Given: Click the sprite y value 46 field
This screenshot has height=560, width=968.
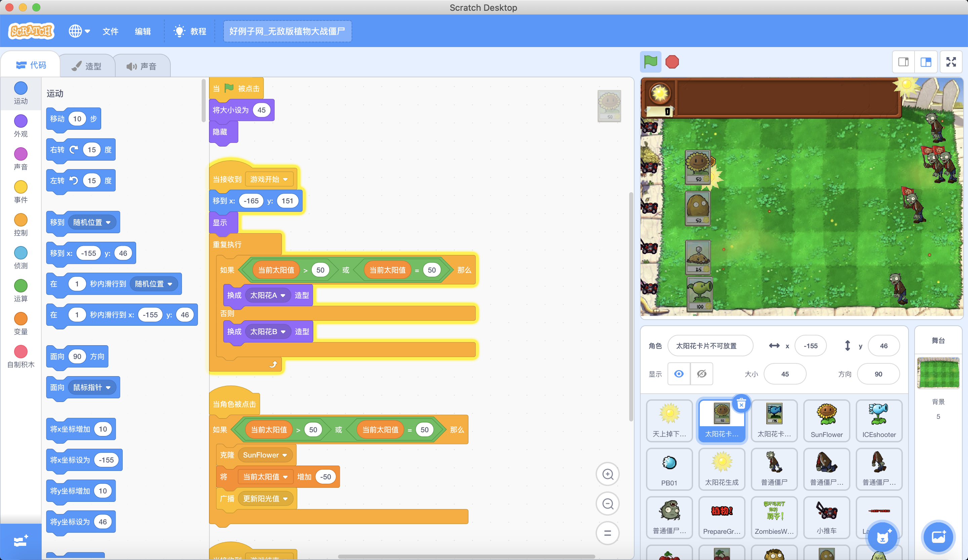Looking at the screenshot, I should (x=884, y=346).
